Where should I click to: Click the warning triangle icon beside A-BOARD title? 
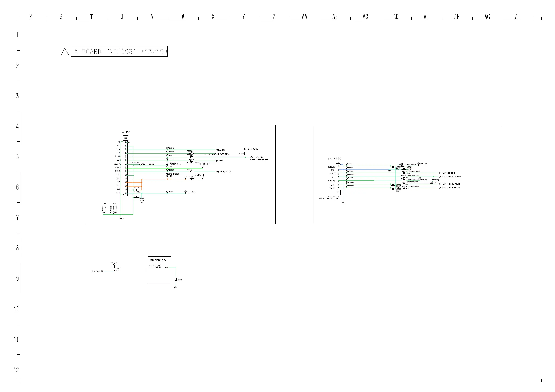65,52
